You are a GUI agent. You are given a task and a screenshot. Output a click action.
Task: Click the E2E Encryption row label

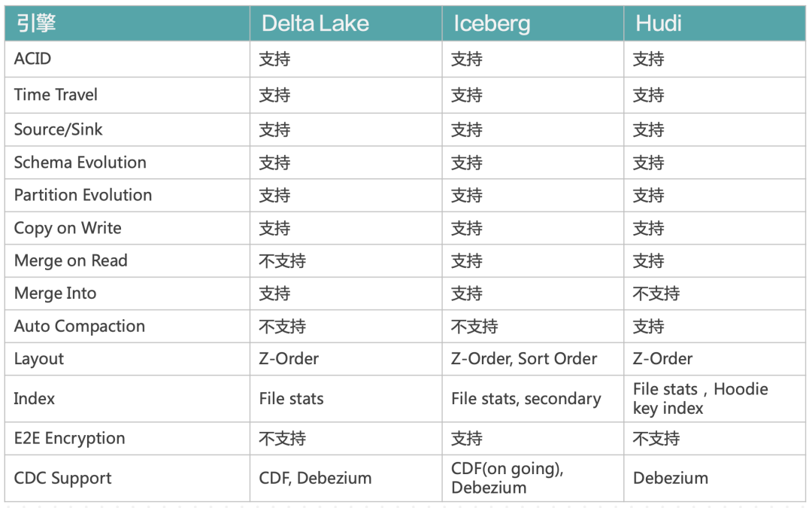pos(69,438)
